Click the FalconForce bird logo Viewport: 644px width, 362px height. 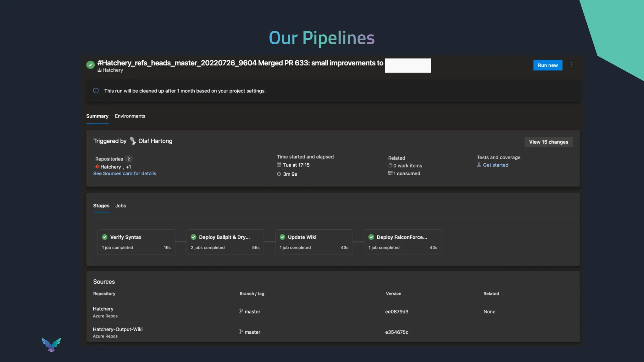(x=51, y=345)
